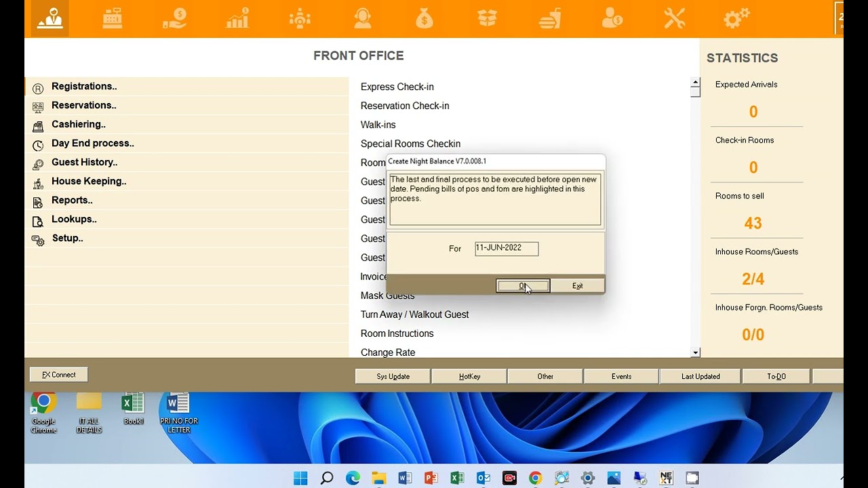This screenshot has width=868, height=488.
Task: Open the money bag module icon
Action: tap(425, 18)
